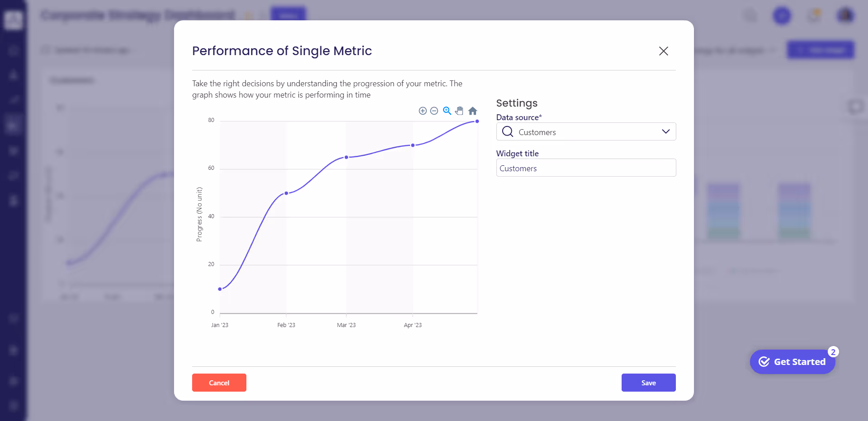Close the Performance of Single Metric dialog
Screen dimensions: 868x421
point(663,51)
